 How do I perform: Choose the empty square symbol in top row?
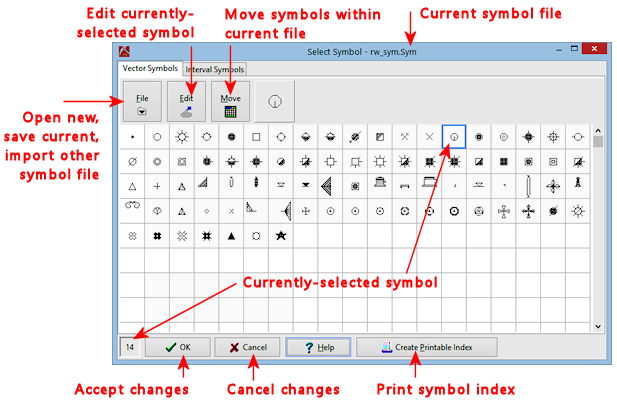[256, 136]
